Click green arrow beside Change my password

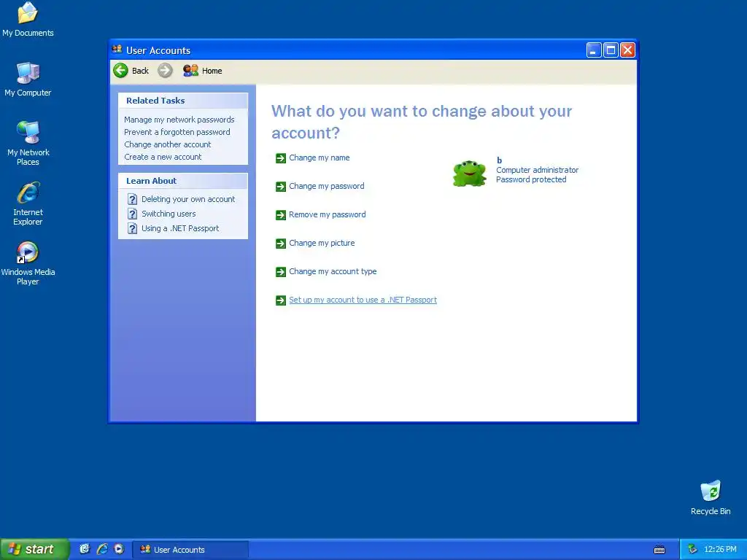tap(281, 187)
